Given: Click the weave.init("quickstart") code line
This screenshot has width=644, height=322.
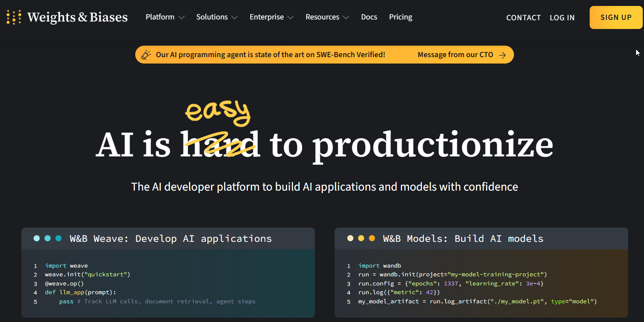Looking at the screenshot, I should pos(88,274).
